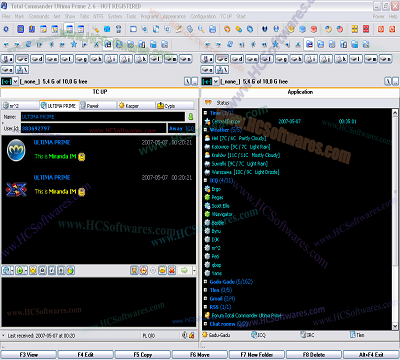Click the left panel root directory button

[188, 81]
